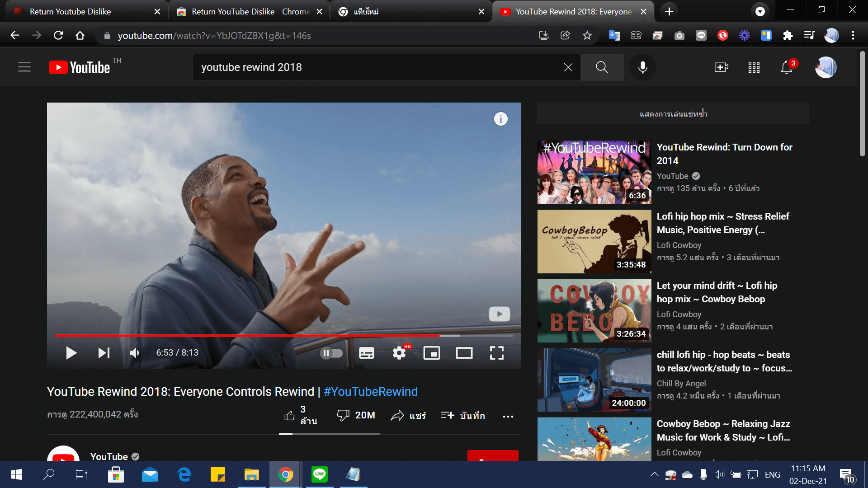Share this page from address bar
Viewport: 868px width, 488px height.
[x=565, y=35]
